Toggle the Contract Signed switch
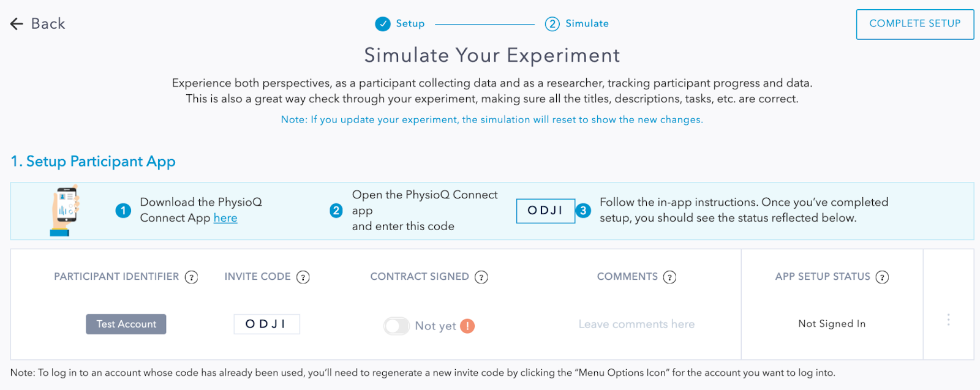 pyautogui.click(x=396, y=326)
